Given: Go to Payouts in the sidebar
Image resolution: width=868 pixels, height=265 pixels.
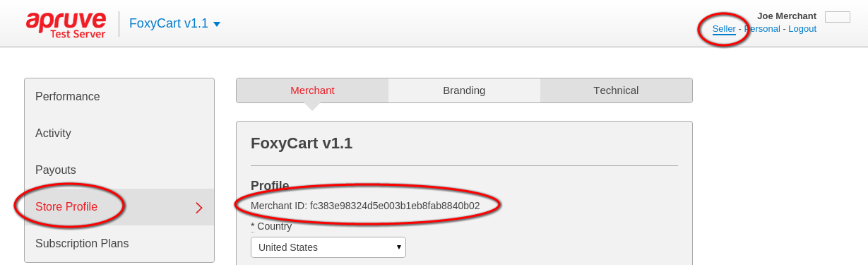Looking at the screenshot, I should tap(119, 170).
